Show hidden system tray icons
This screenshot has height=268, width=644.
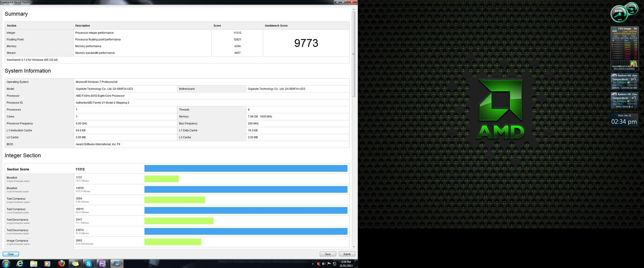click(x=313, y=264)
